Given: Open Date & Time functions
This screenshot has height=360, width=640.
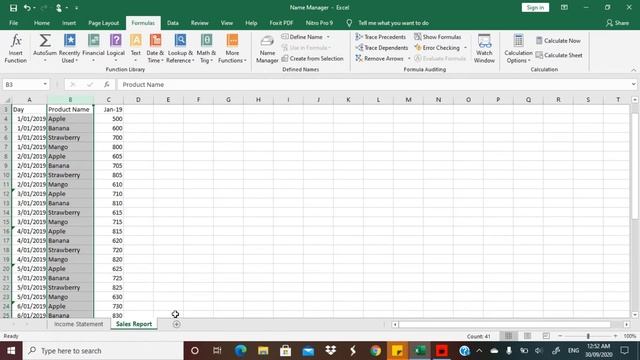Looking at the screenshot, I should coord(155,48).
